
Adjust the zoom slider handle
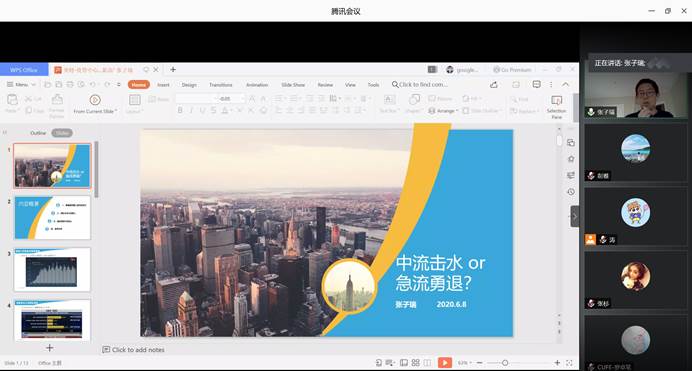click(505, 363)
